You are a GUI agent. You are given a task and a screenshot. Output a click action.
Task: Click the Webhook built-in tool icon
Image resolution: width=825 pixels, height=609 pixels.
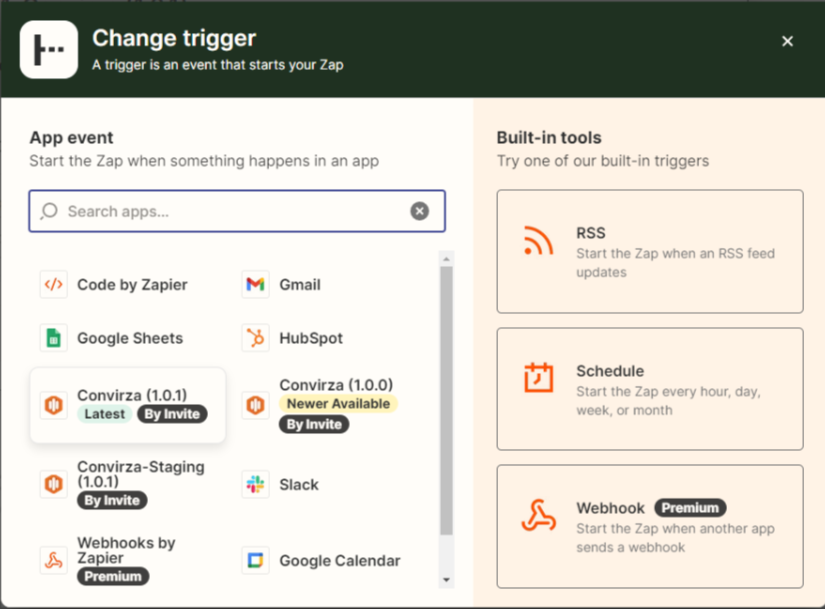[538, 515]
